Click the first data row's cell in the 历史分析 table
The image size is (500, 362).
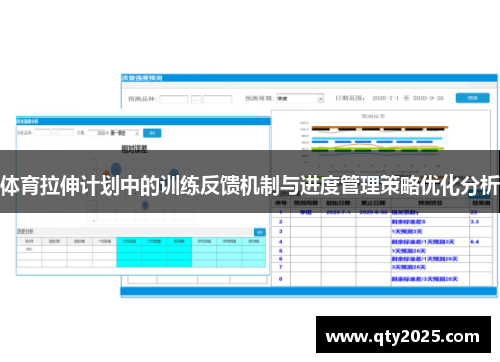click(x=29, y=249)
